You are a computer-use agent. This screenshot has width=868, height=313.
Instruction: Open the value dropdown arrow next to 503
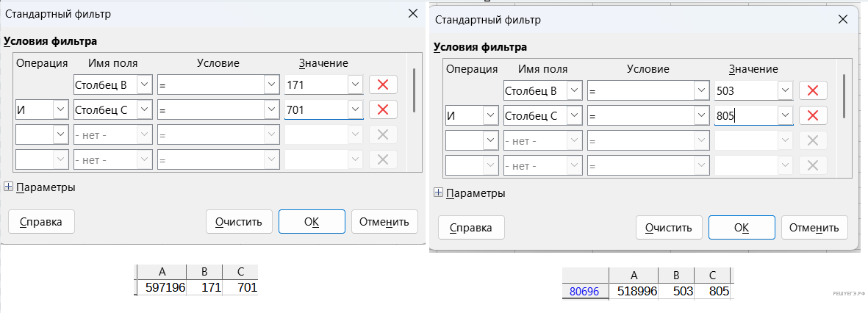[x=785, y=90]
